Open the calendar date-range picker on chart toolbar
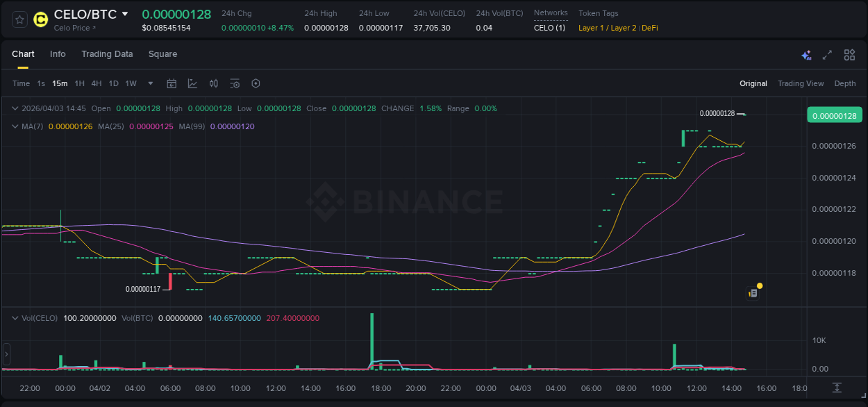868x407 pixels. (172, 83)
